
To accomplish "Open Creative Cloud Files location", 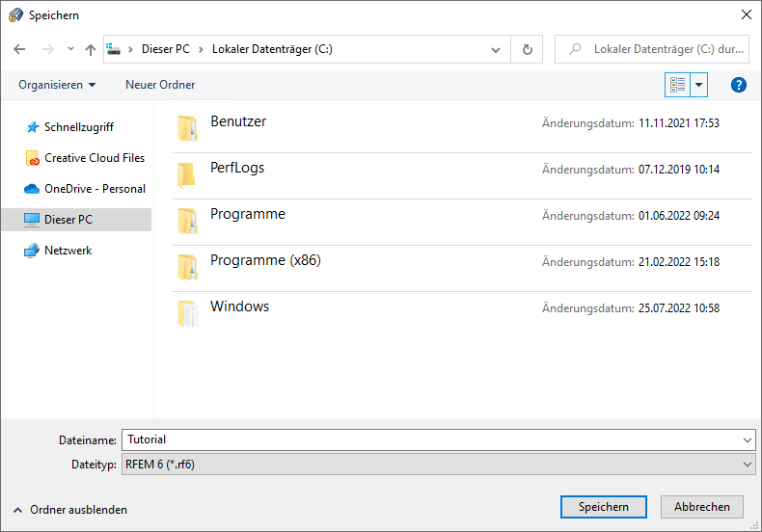I will pos(94,157).
